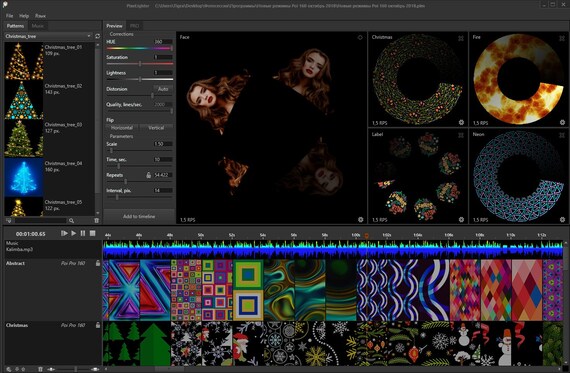
Task: Search patterns with the magnifier icon
Action: coord(72,221)
